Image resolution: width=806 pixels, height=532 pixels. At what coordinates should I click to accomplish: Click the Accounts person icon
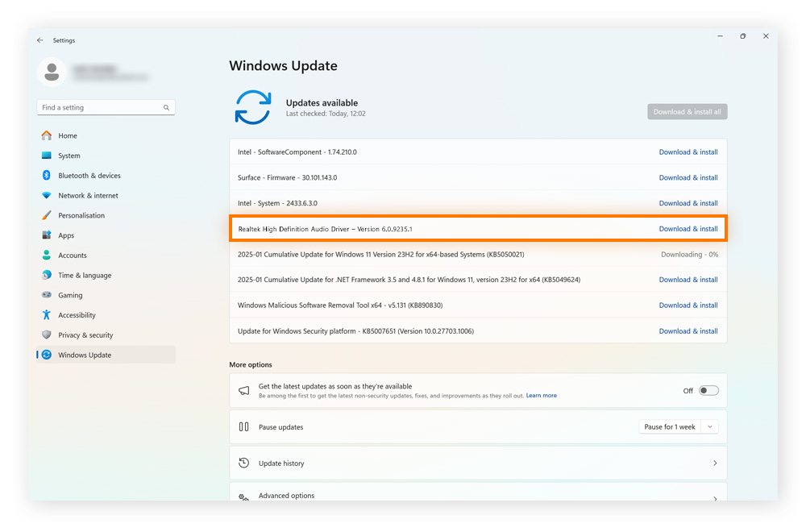pyautogui.click(x=47, y=255)
